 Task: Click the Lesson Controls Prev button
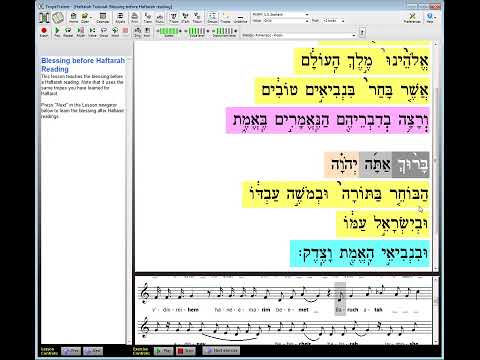coord(71,351)
